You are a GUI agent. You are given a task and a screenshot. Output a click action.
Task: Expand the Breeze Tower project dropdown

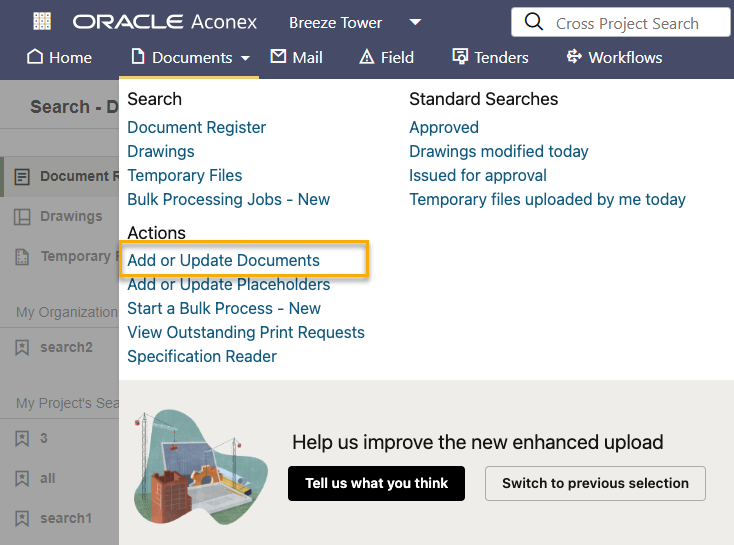tap(415, 22)
